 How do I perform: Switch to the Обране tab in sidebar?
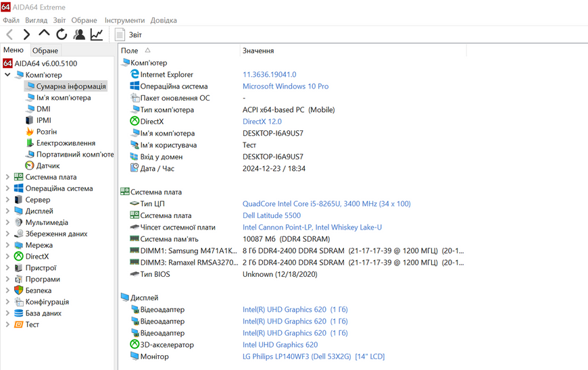point(45,51)
